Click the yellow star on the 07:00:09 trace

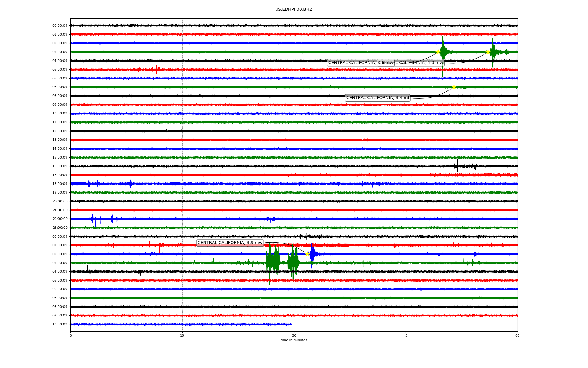454,87
